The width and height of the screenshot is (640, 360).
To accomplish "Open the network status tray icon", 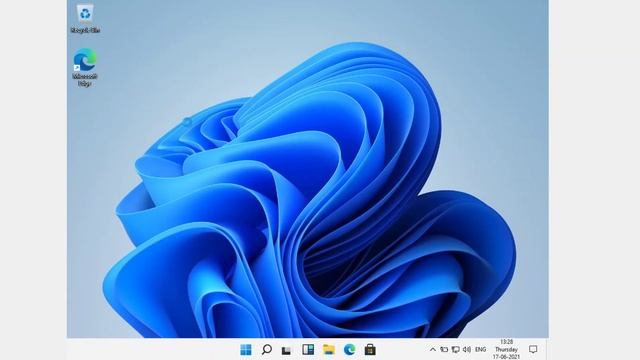I will (x=456, y=349).
